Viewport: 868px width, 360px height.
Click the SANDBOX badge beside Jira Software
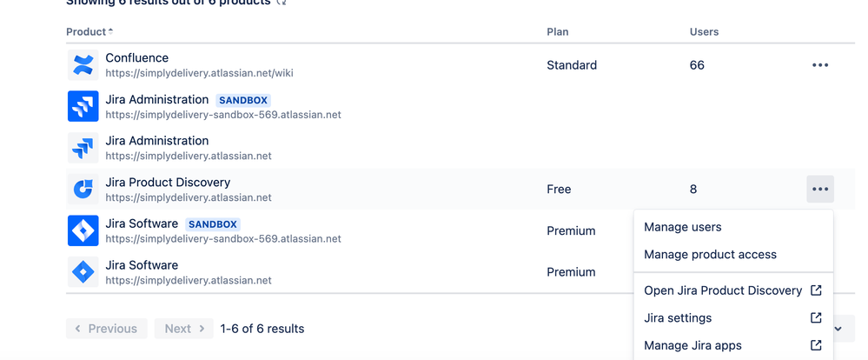213,224
